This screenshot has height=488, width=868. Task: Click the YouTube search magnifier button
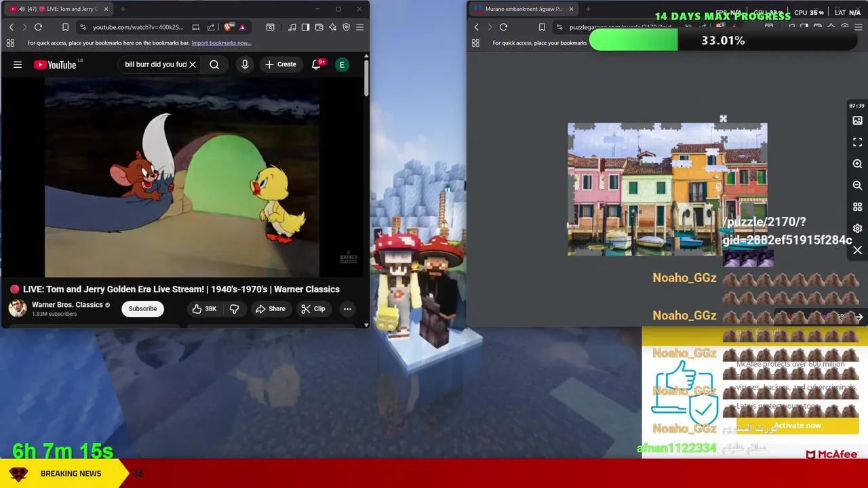tap(214, 64)
